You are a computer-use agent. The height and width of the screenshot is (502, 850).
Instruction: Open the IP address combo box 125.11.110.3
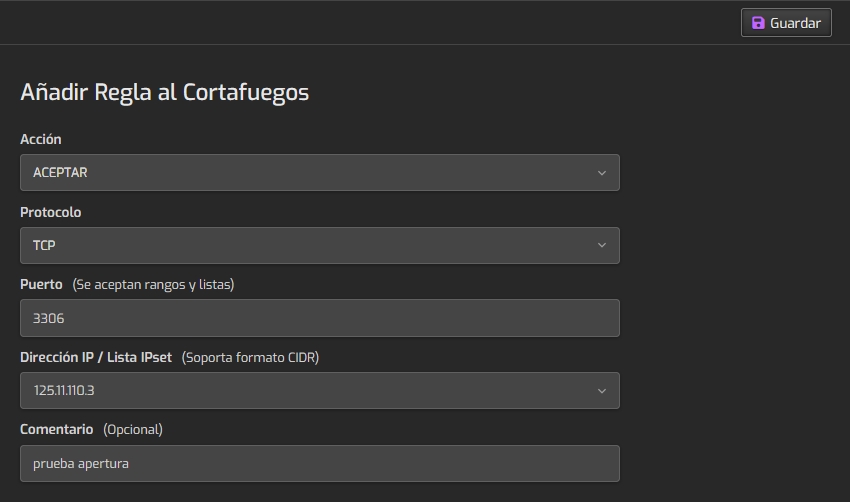(x=300, y=391)
